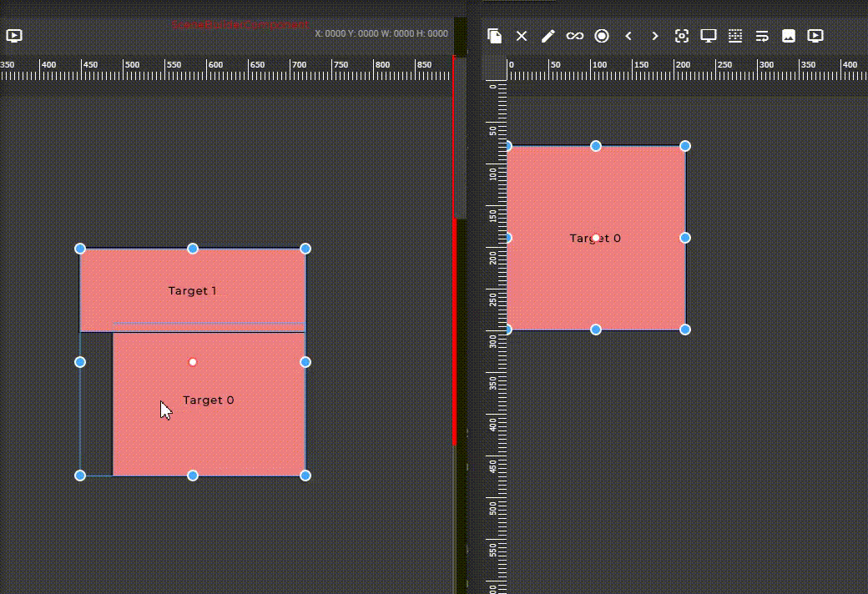This screenshot has width=868, height=594.
Task: Click the 400 mark on right vertical ruler
Action: click(492, 425)
